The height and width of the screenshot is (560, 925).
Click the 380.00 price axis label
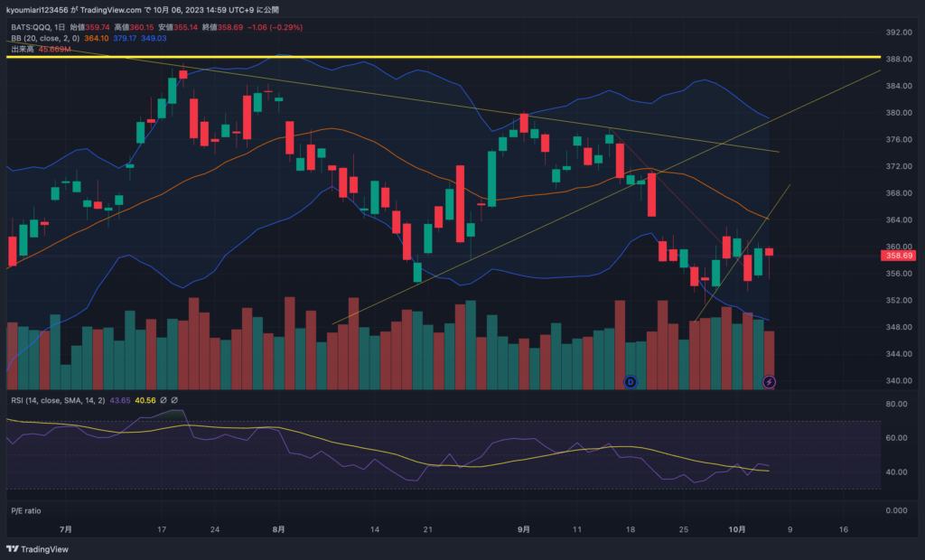899,113
